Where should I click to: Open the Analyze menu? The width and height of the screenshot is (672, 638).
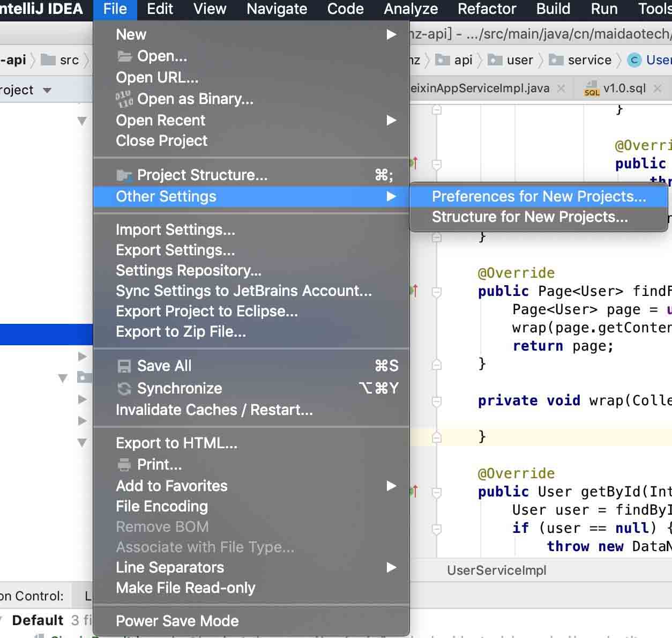tap(411, 9)
